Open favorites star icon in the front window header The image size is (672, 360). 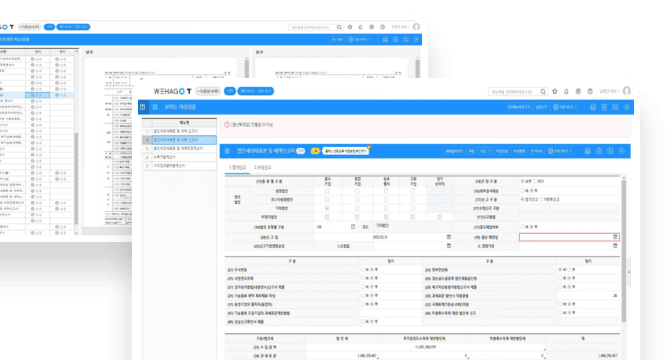pos(555,91)
